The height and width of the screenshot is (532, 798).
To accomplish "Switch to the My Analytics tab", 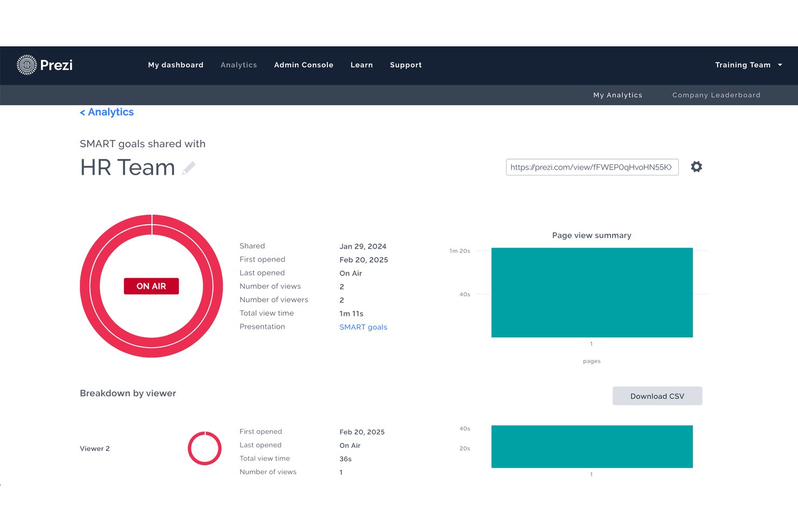I will click(x=618, y=95).
